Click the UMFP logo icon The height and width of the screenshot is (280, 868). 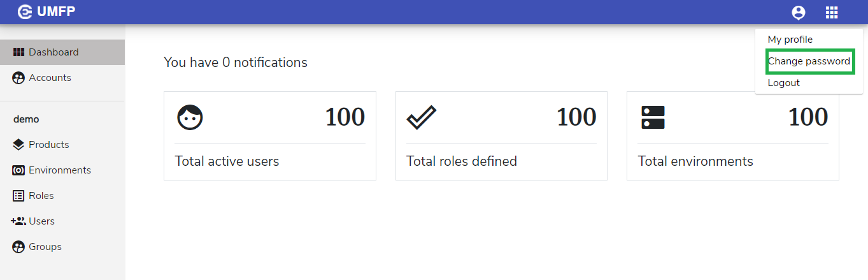25,11
